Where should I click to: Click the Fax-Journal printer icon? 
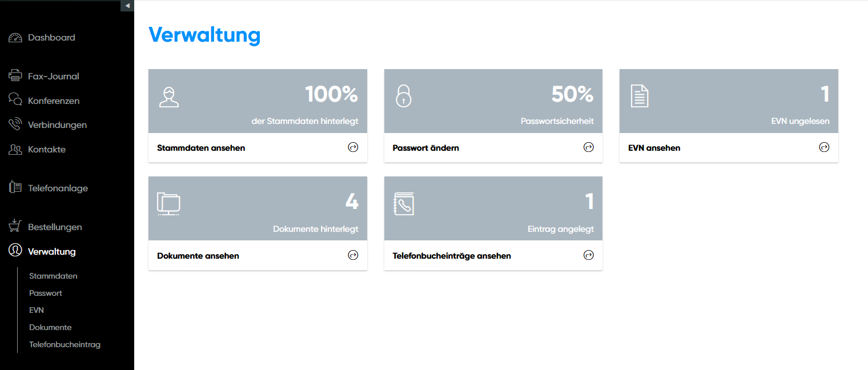click(15, 76)
